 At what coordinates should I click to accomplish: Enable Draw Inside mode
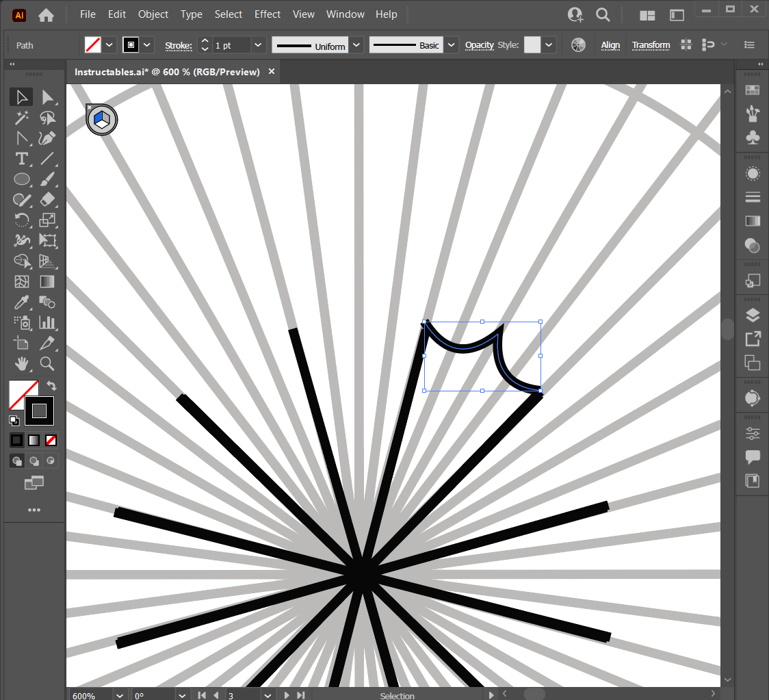coord(51,461)
